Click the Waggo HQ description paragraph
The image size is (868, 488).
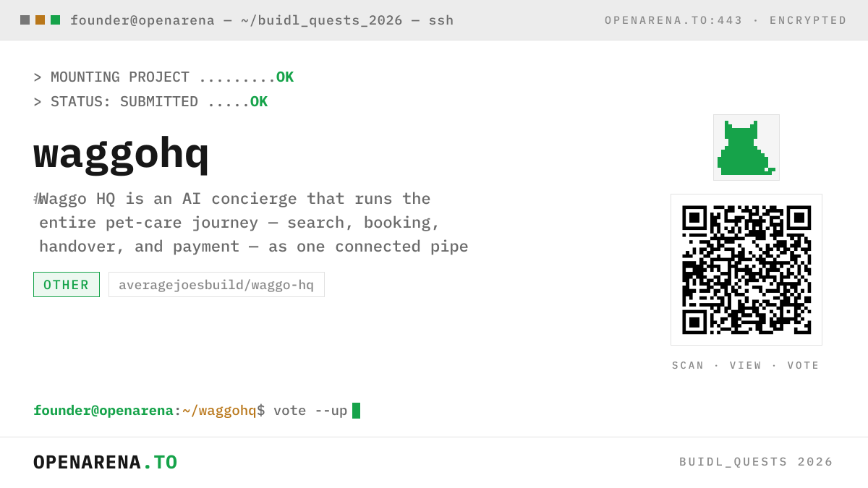point(251,223)
